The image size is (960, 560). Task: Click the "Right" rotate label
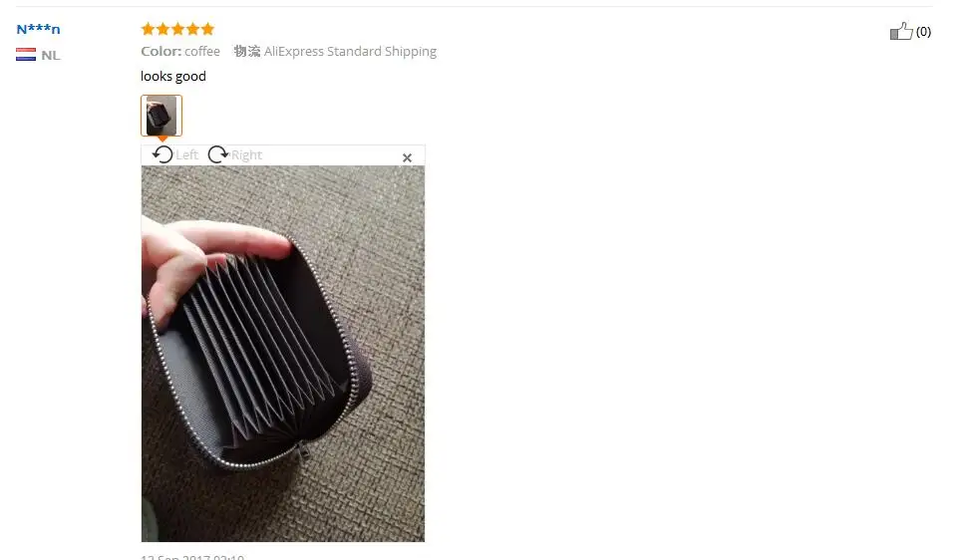(x=247, y=154)
